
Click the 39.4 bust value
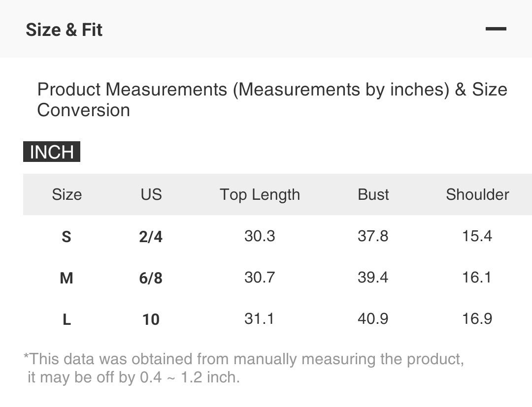point(373,278)
